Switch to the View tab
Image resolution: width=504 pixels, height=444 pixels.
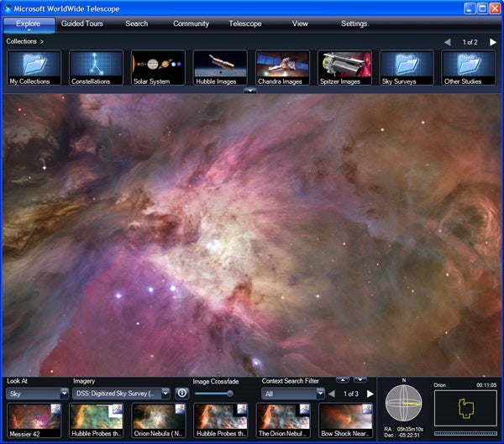click(300, 24)
